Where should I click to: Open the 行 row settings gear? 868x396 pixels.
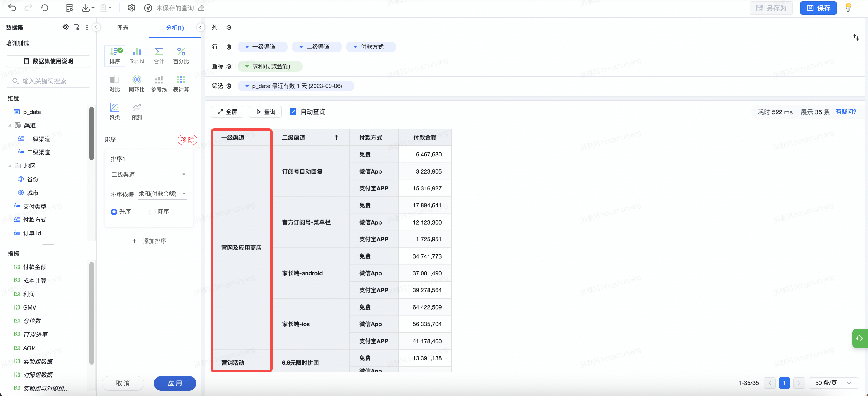(229, 47)
